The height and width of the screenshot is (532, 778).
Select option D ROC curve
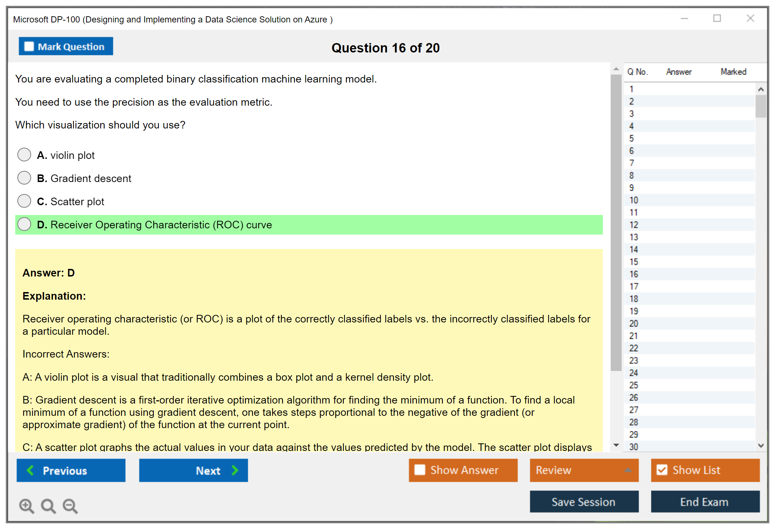pos(24,224)
